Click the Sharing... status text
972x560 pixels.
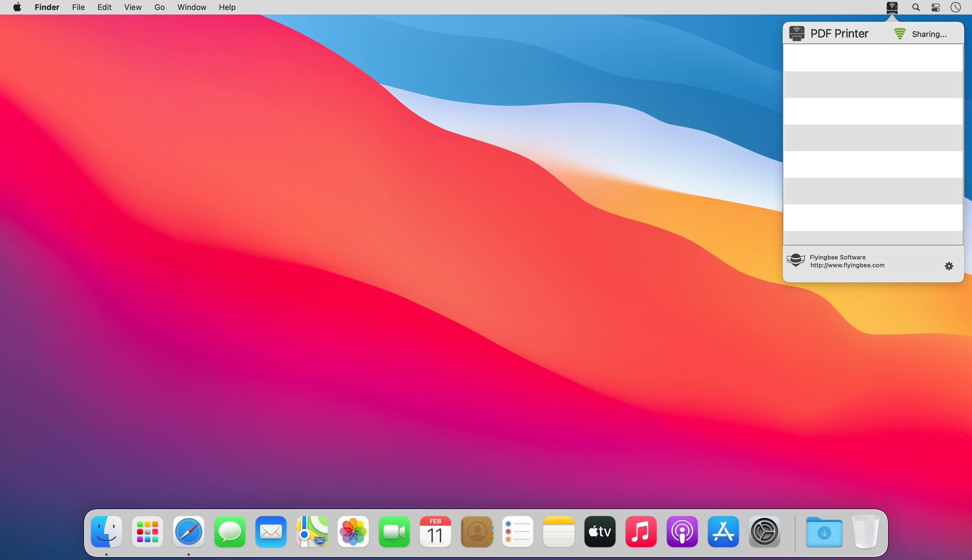pyautogui.click(x=929, y=34)
